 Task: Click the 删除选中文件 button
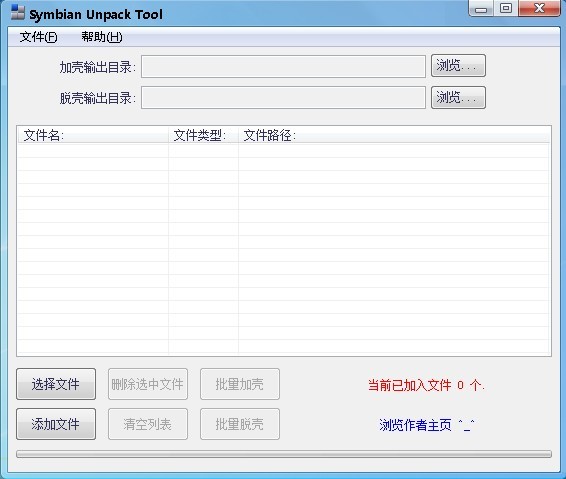(x=148, y=384)
